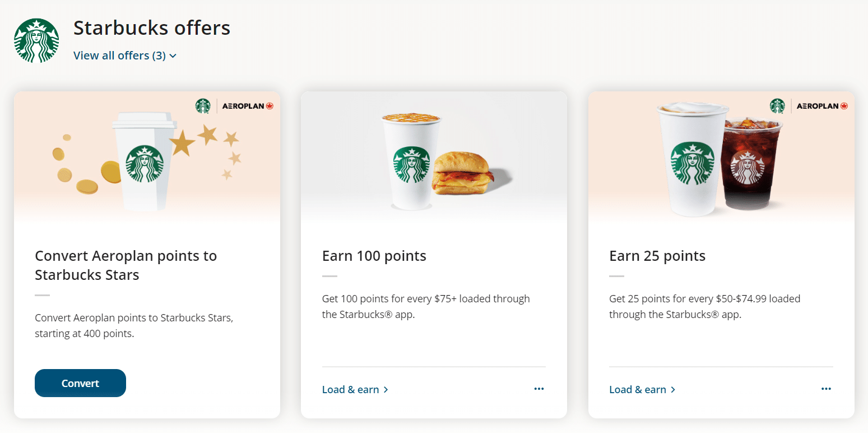The height and width of the screenshot is (433, 868).
Task: Click the "Earn 100 points" card title
Action: coord(374,256)
